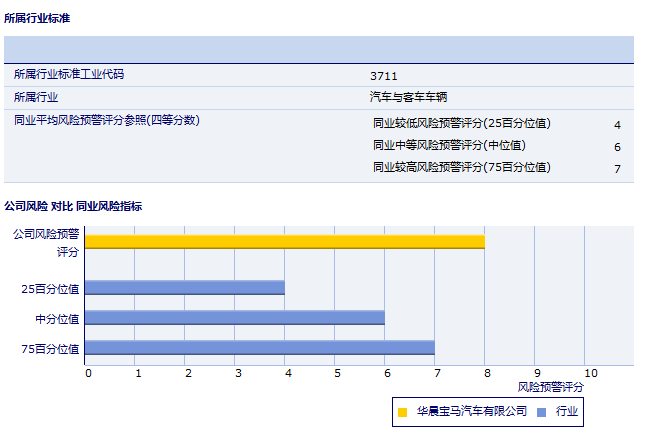Image resolution: width=652 pixels, height=439 pixels.
Task: Click the 所属行业标准工业代码 row label
Action: click(x=69, y=75)
